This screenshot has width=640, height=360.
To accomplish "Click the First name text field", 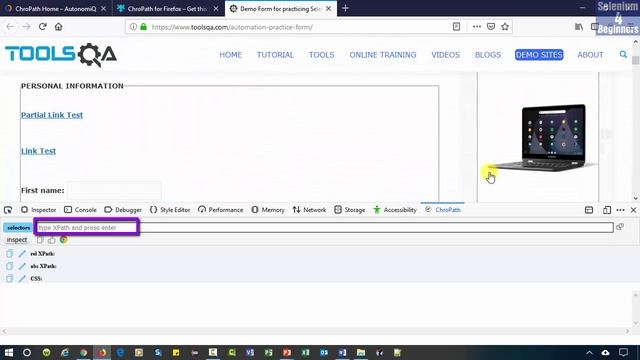I will tap(114, 191).
